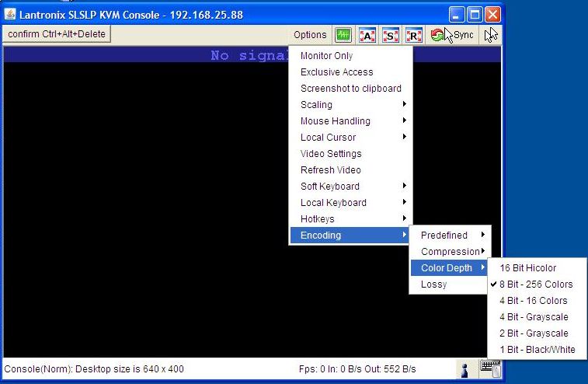588x384 pixels.
Task: Open the Compression submenu
Action: click(451, 252)
